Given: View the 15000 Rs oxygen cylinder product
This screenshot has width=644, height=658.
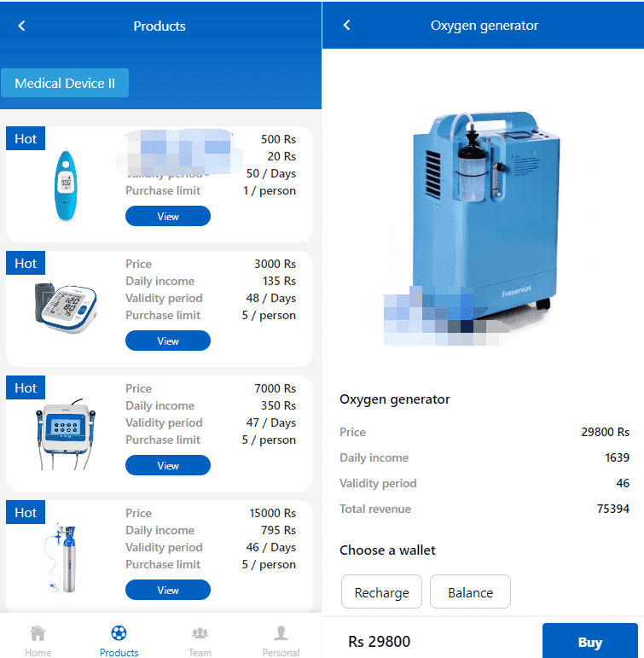Looking at the screenshot, I should tap(167, 591).
